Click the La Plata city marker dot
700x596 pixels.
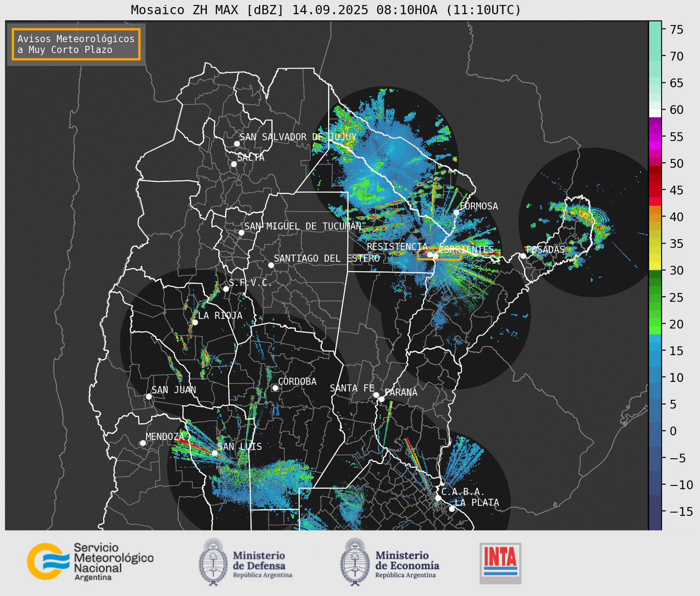click(x=452, y=509)
